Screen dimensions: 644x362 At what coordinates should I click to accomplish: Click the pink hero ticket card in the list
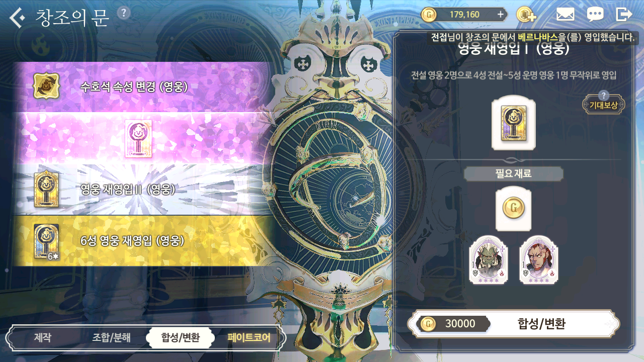(138, 138)
